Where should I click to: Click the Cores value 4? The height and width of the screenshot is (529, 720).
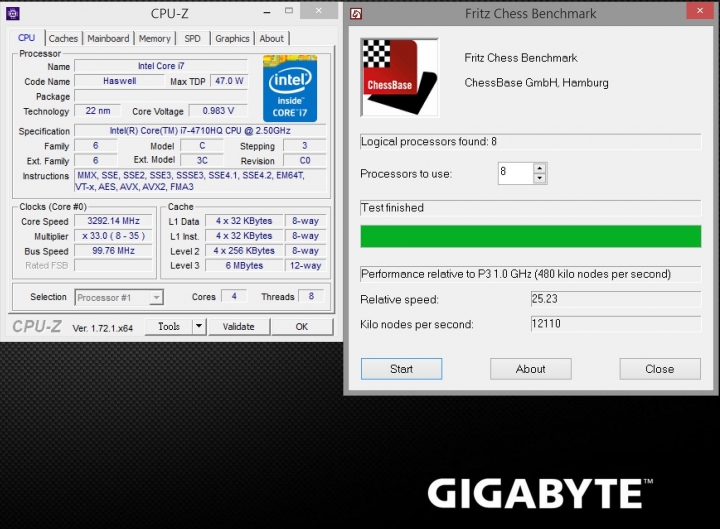point(234,296)
